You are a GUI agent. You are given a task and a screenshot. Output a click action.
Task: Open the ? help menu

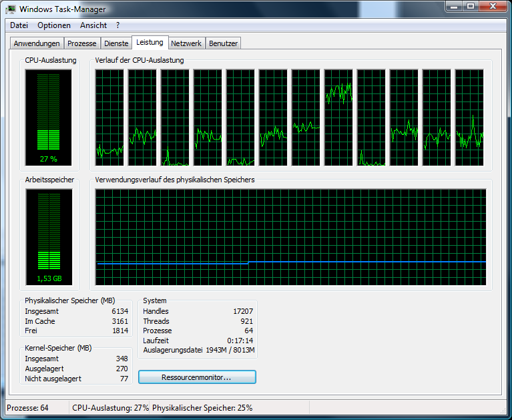coord(118,25)
